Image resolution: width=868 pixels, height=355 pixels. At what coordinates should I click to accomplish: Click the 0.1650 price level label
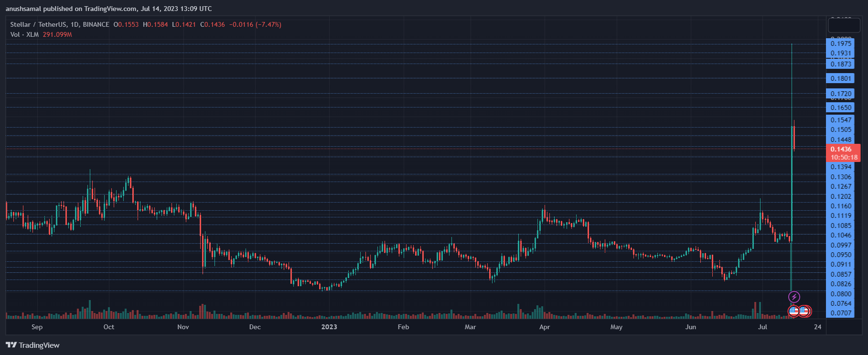click(x=841, y=108)
